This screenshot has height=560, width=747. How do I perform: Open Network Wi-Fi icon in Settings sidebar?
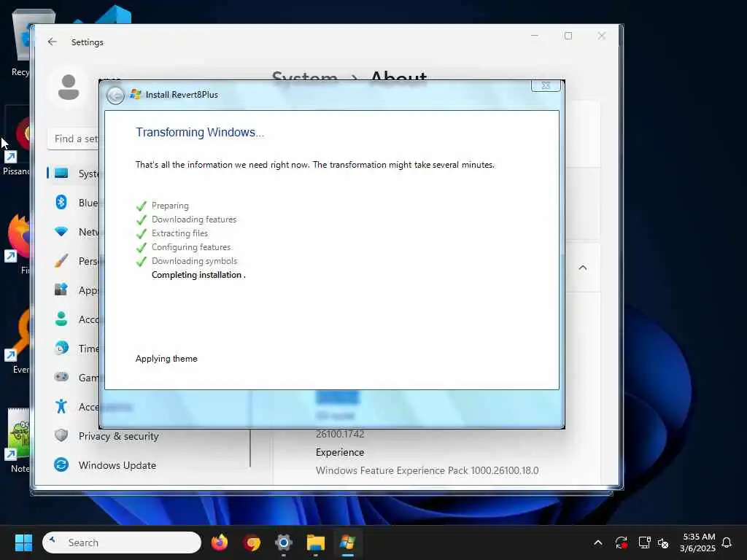click(x=61, y=232)
